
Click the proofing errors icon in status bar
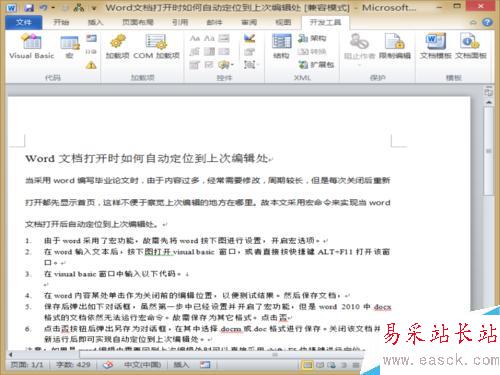(x=108, y=365)
